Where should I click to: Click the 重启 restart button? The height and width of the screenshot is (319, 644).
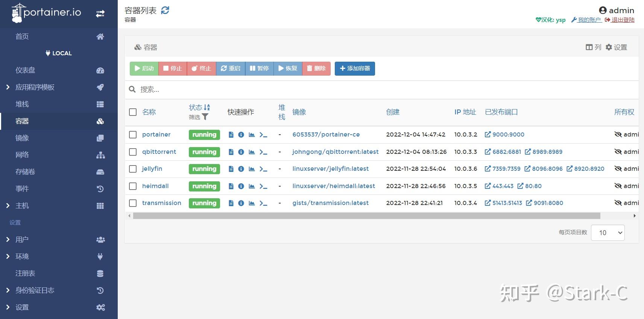pyautogui.click(x=231, y=68)
